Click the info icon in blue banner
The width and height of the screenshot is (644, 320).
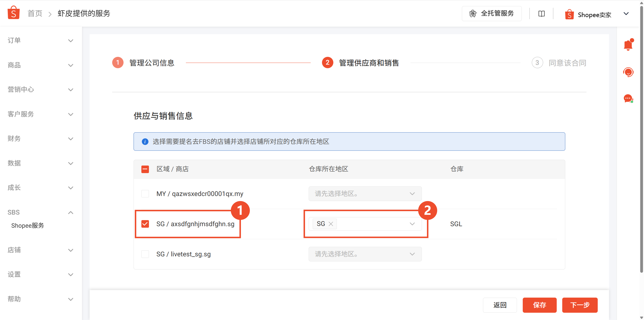click(145, 141)
